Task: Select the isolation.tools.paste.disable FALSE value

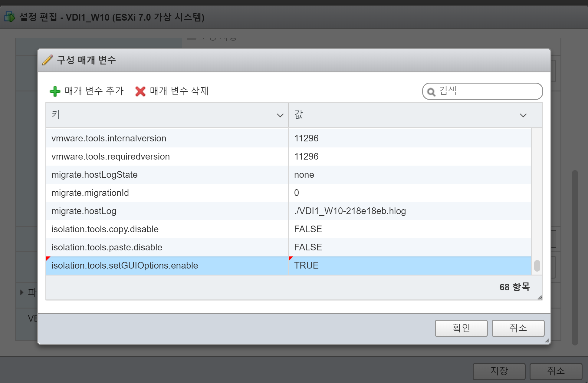Action: click(308, 247)
